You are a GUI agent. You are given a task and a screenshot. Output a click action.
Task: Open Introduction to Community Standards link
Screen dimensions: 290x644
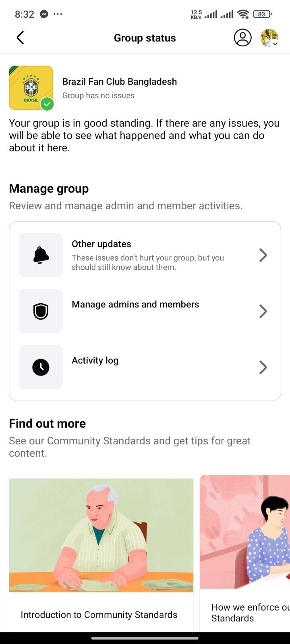point(99,615)
